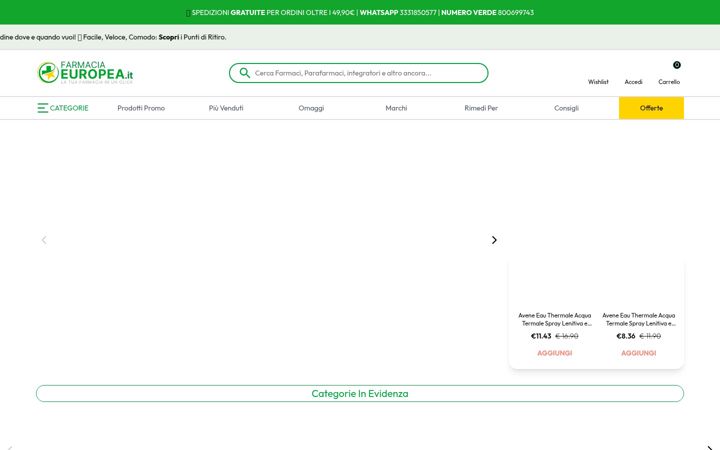
Task: Open the Marchi menu item
Action: click(396, 108)
